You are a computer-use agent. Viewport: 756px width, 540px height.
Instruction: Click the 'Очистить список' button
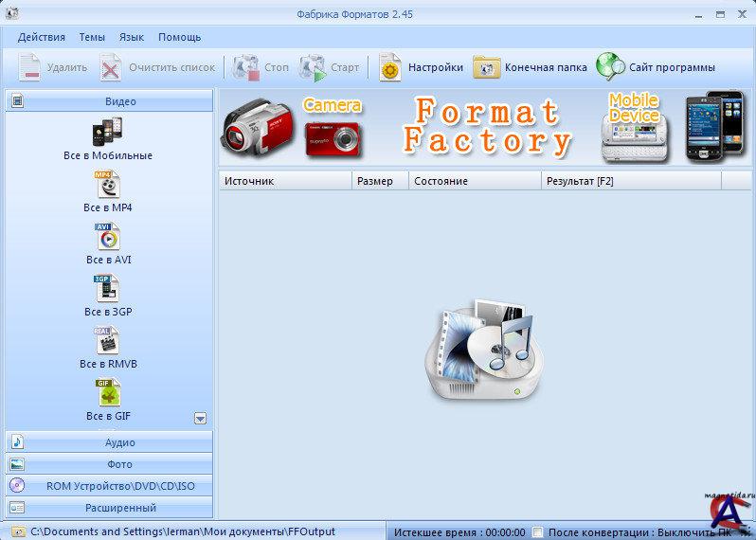[x=158, y=67]
